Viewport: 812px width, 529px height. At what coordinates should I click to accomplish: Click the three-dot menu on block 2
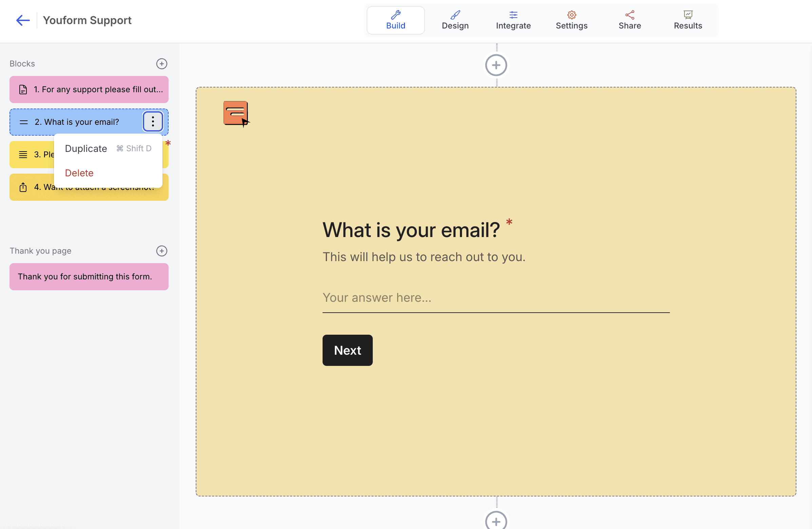[x=153, y=121]
